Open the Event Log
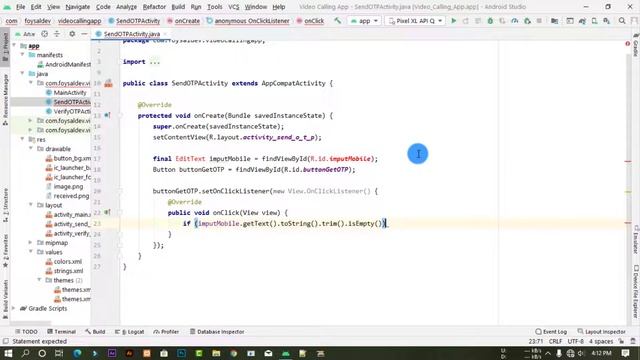The image size is (640, 360). coord(551,331)
